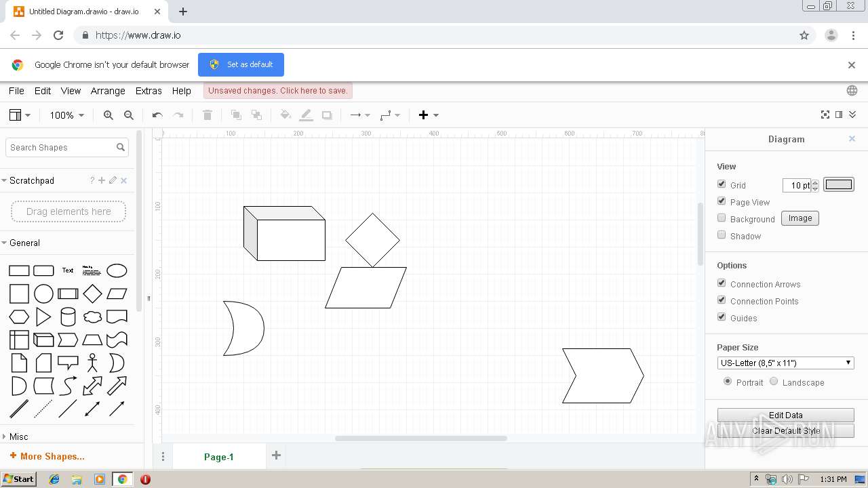Open the waypoints style dropdown
This screenshot has width=868, height=488.
pyautogui.click(x=390, y=115)
